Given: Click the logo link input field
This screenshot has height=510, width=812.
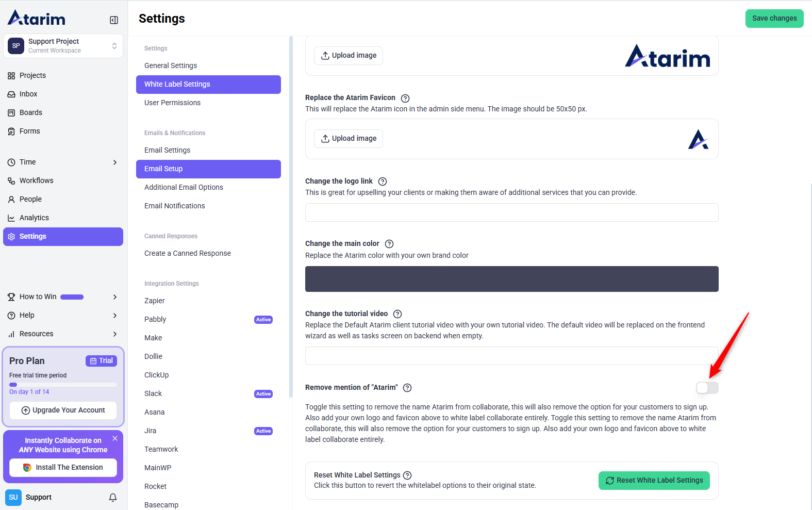Looking at the screenshot, I should point(511,212).
